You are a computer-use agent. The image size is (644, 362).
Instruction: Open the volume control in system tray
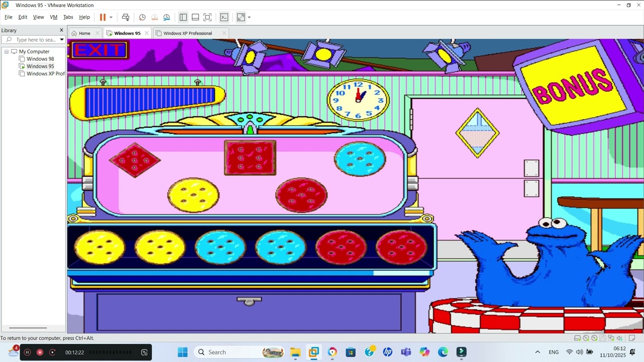580,352
